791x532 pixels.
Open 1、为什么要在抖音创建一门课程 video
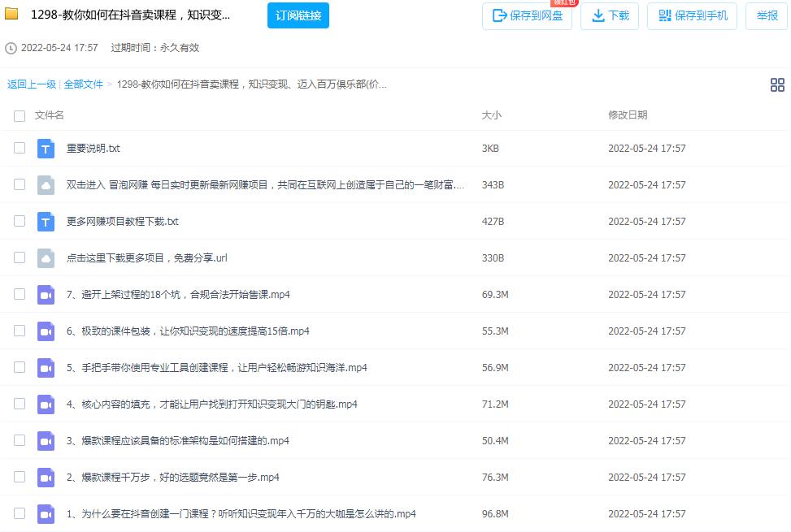point(241,514)
